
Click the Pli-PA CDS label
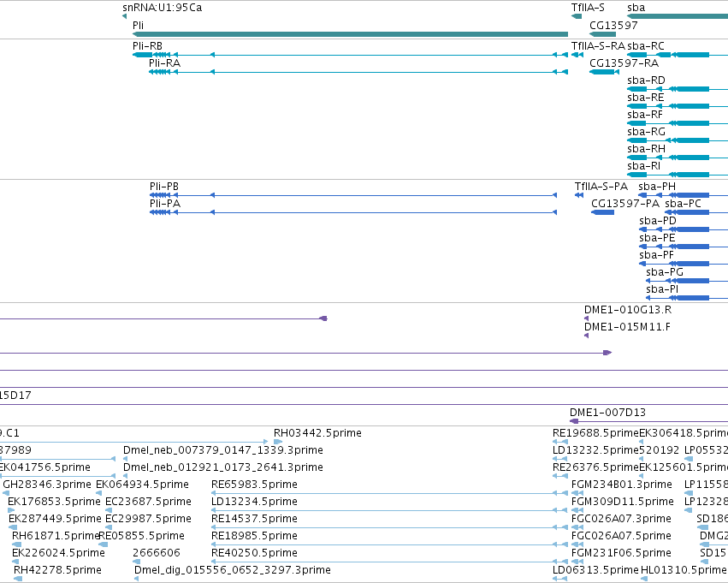pos(165,203)
